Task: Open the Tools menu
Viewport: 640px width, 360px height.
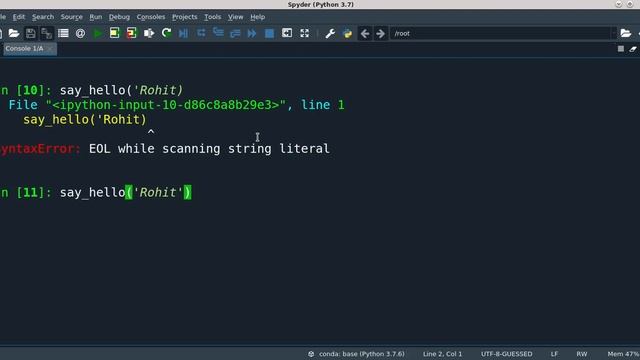Action: coord(212,17)
